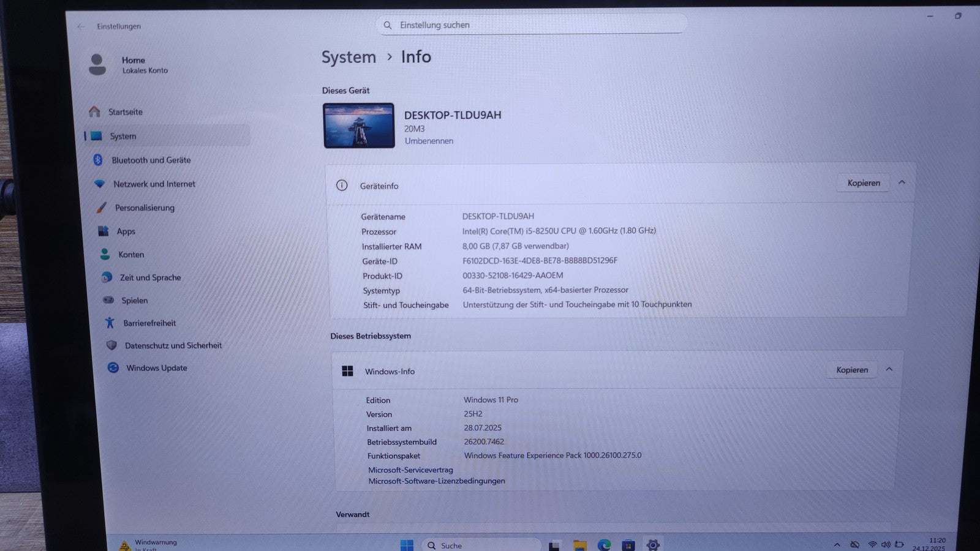Click the clock showing 11:20
Viewport: 980px width, 551px height.
pos(937,541)
